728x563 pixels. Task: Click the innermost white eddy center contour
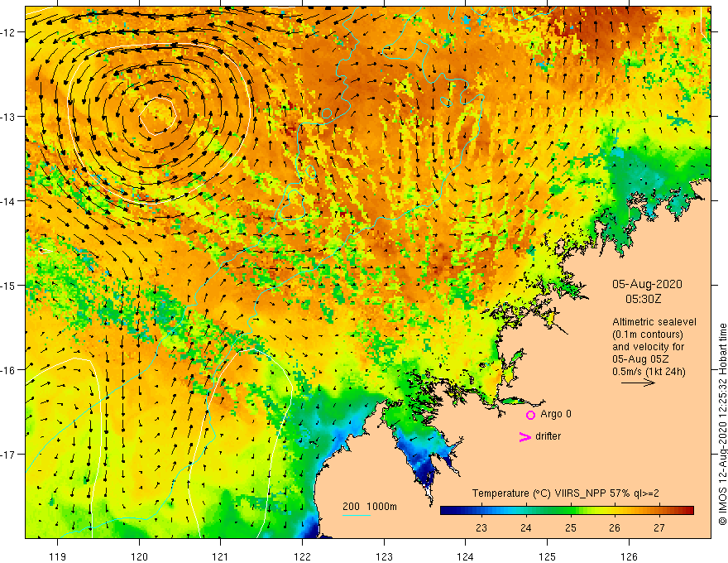pyautogui.click(x=158, y=116)
